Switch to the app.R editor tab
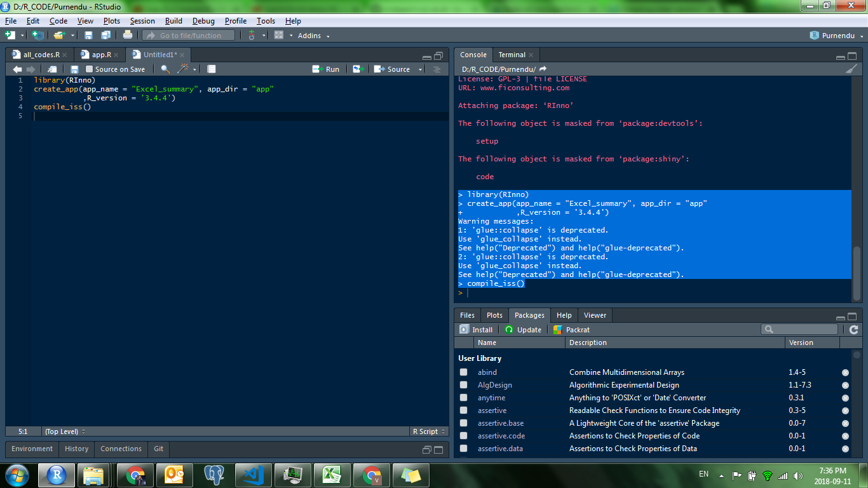Image resolution: width=868 pixels, height=488 pixels. 101,55
